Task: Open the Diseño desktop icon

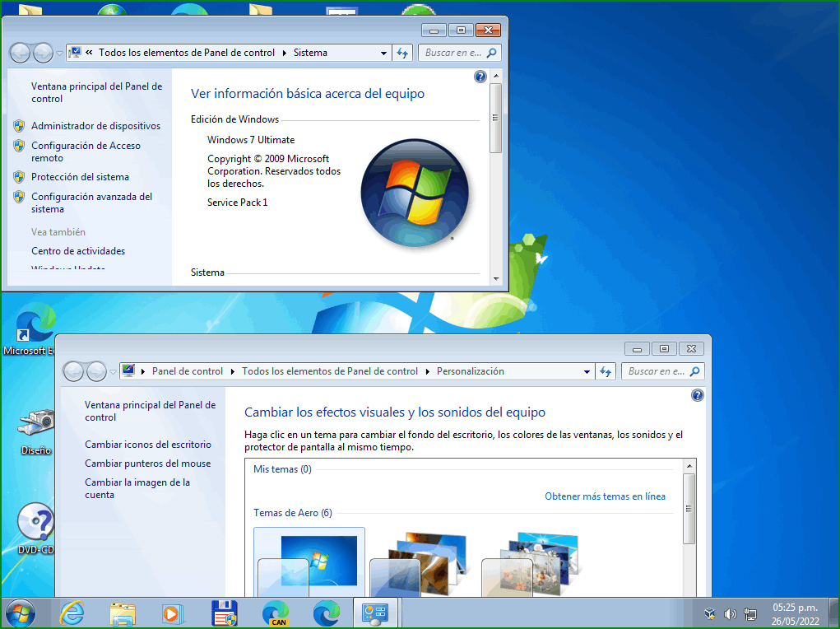Action: 35,431
